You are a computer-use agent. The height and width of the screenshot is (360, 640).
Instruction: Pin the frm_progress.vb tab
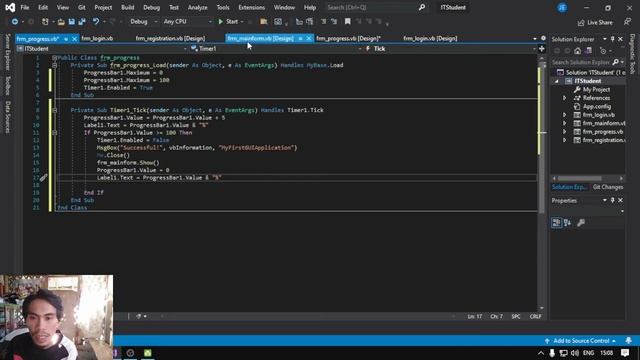pos(66,39)
